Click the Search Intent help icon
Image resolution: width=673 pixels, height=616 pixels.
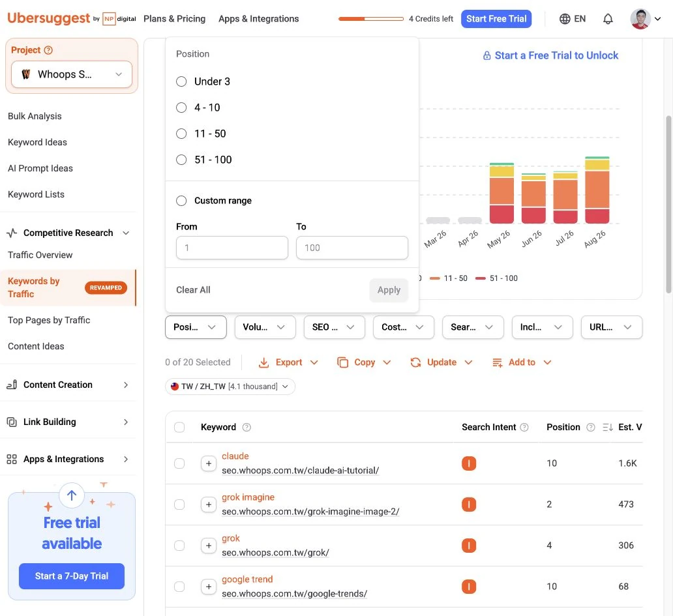pos(524,427)
